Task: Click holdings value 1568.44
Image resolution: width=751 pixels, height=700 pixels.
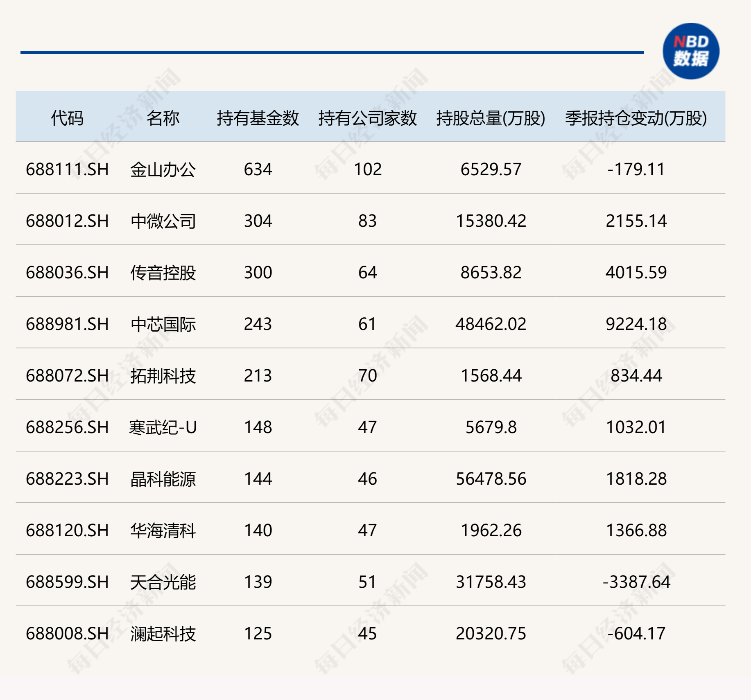Action: point(491,376)
